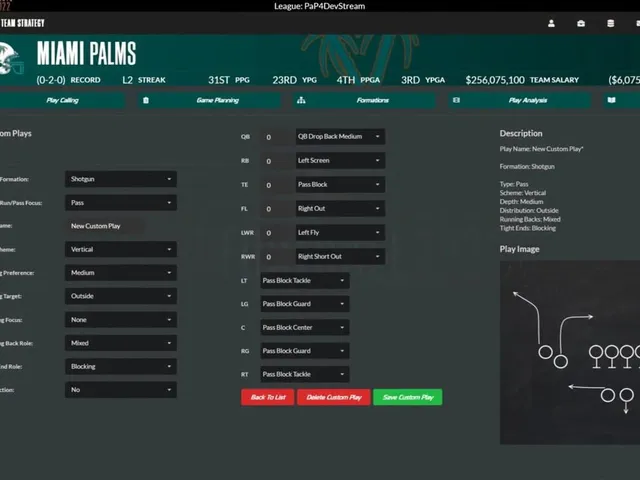Viewport: 640px width, 480px height.
Task: Click the Back To List button
Action: click(268, 397)
